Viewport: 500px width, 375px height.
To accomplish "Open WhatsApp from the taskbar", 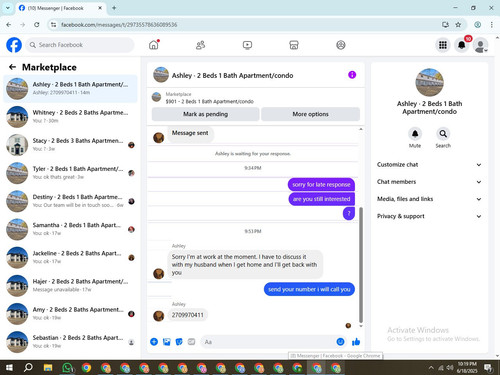I will point(67,368).
